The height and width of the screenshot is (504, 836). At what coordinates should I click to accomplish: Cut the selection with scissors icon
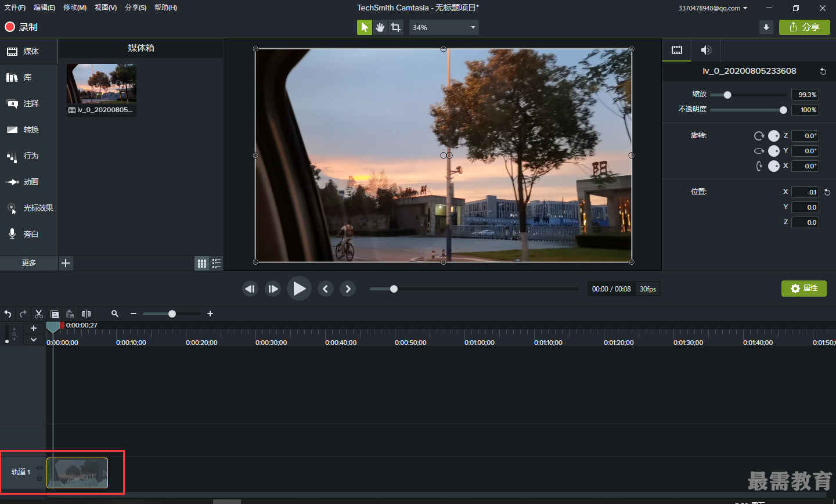39,314
